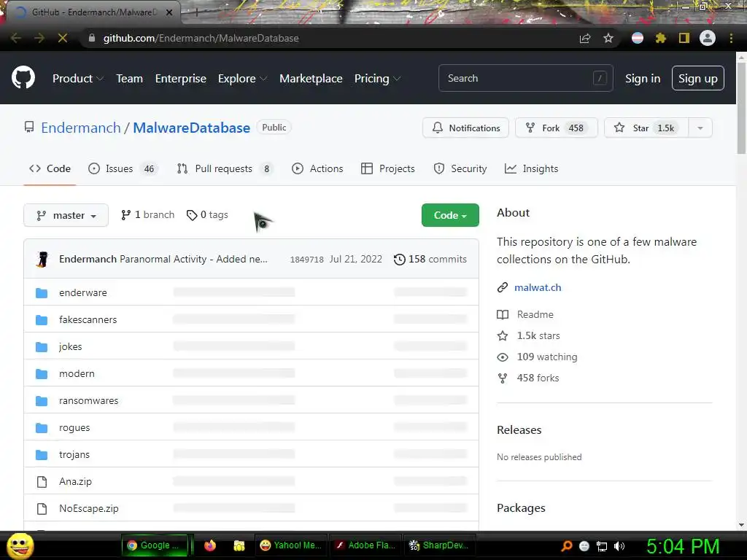
Task: Expand the Star lists dropdown arrow
Action: (x=700, y=128)
